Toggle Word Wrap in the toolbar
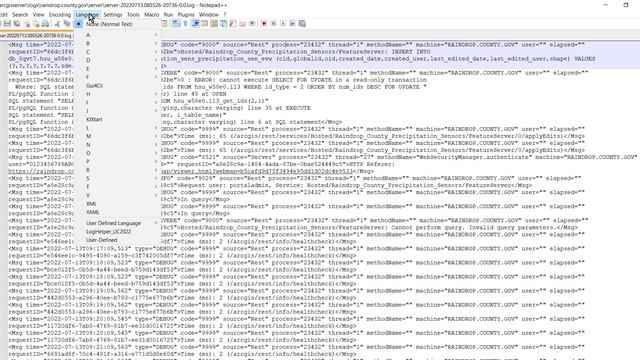This screenshot has width=640, height=360. click(176, 24)
